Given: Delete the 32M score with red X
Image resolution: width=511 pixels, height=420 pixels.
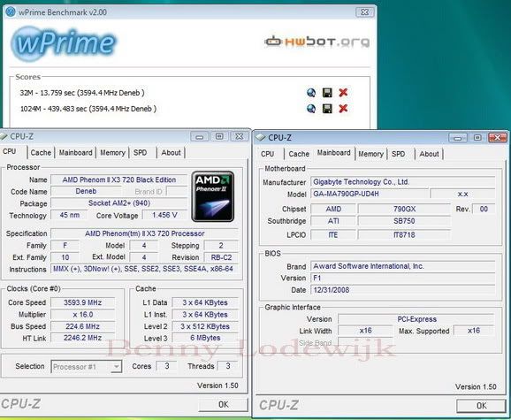Looking at the screenshot, I should [343, 93].
